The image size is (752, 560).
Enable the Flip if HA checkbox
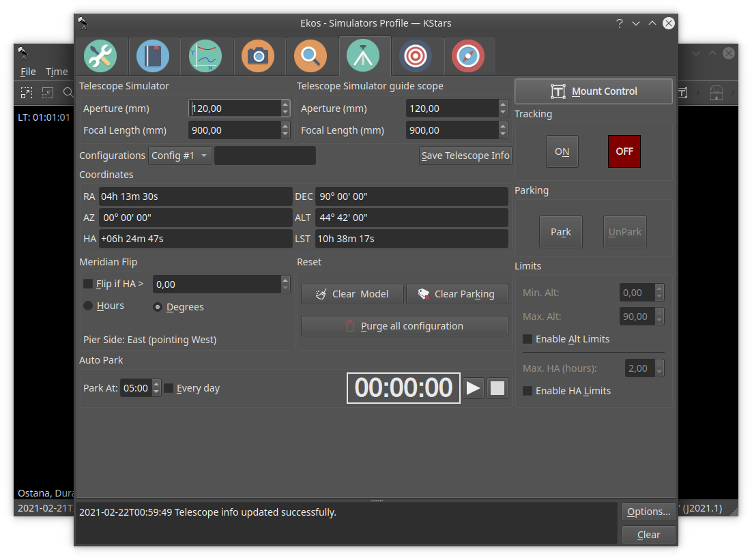point(88,284)
